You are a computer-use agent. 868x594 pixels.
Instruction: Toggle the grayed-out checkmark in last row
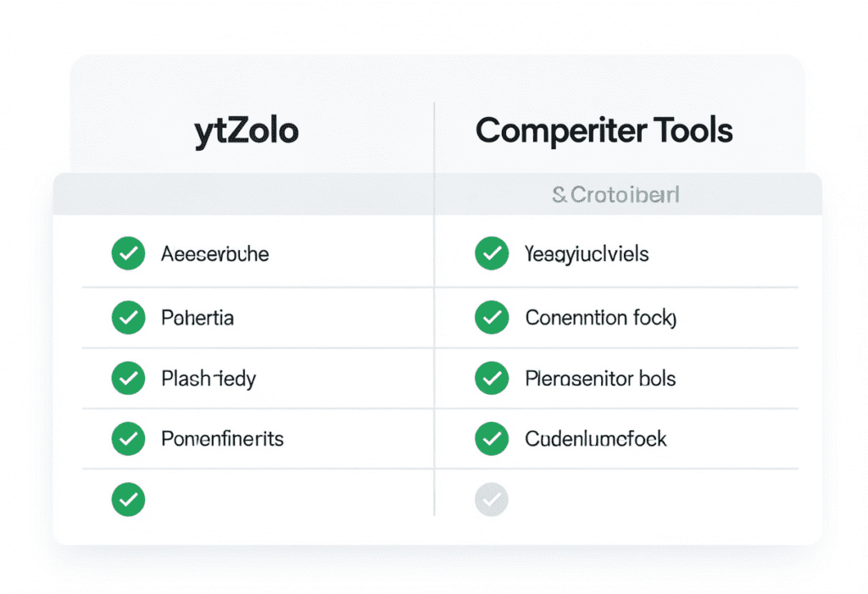point(492,499)
